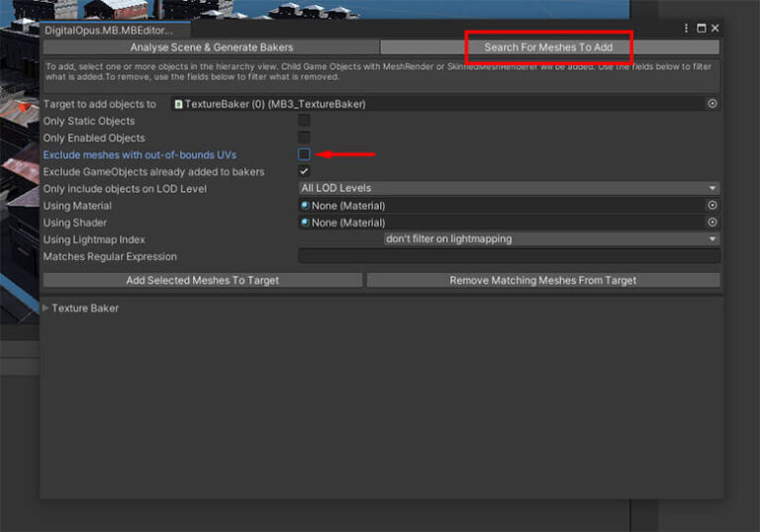Click the TextureBaker script icon in target field
The height and width of the screenshot is (532, 760).
[179, 104]
